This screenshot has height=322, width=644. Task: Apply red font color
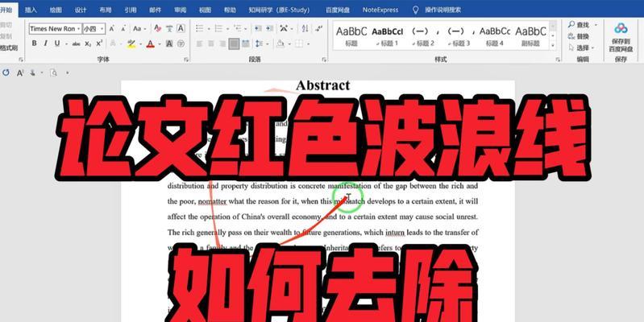(x=151, y=43)
